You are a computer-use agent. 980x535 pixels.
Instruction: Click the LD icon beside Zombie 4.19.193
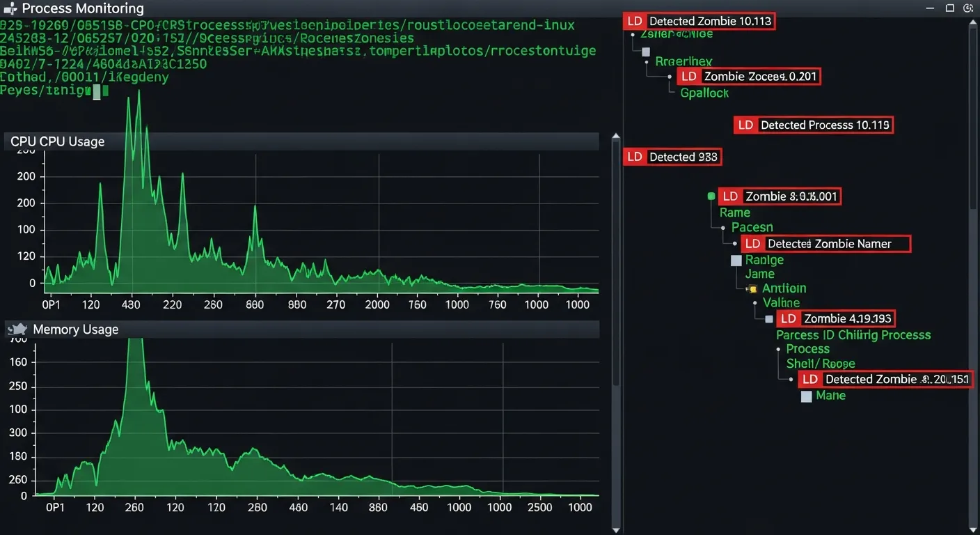click(x=789, y=318)
